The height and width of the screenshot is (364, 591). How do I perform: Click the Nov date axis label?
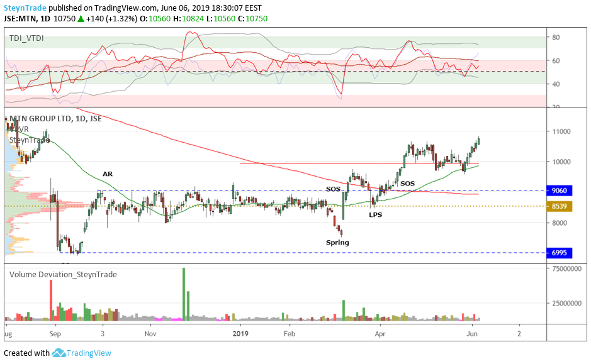pyautogui.click(x=150, y=334)
